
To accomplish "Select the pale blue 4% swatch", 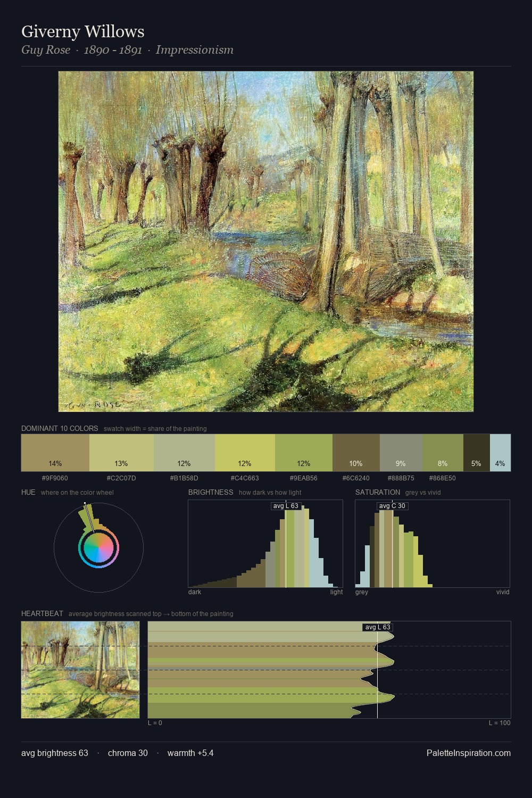I will pyautogui.click(x=500, y=453).
